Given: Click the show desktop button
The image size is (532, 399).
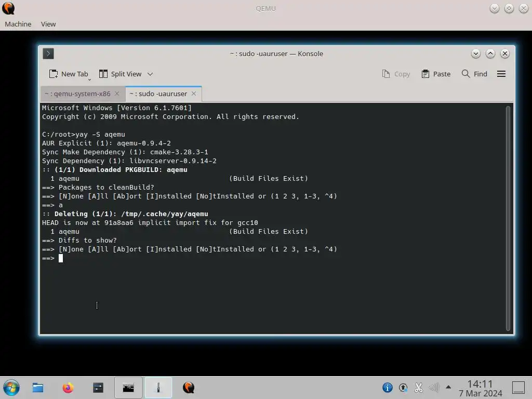Looking at the screenshot, I should [518, 388].
